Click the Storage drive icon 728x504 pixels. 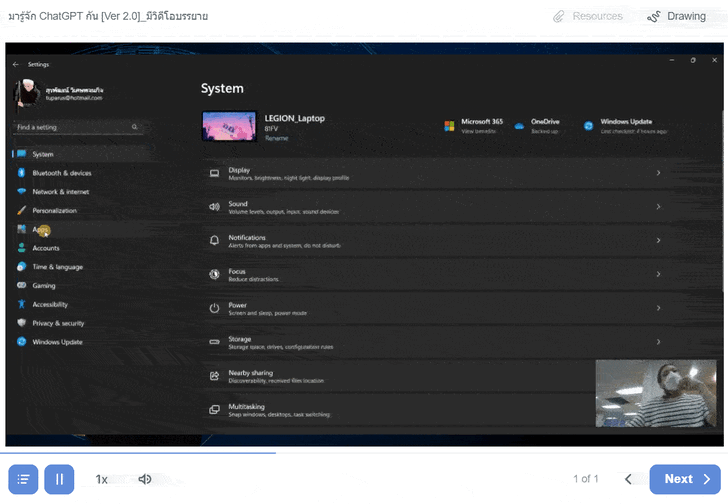click(214, 342)
